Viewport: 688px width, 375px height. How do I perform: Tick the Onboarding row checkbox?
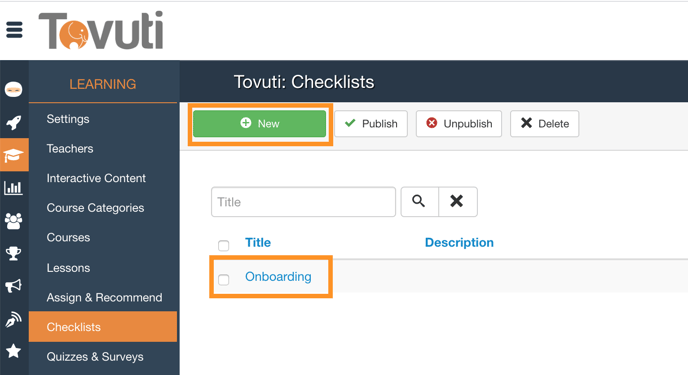pyautogui.click(x=224, y=279)
